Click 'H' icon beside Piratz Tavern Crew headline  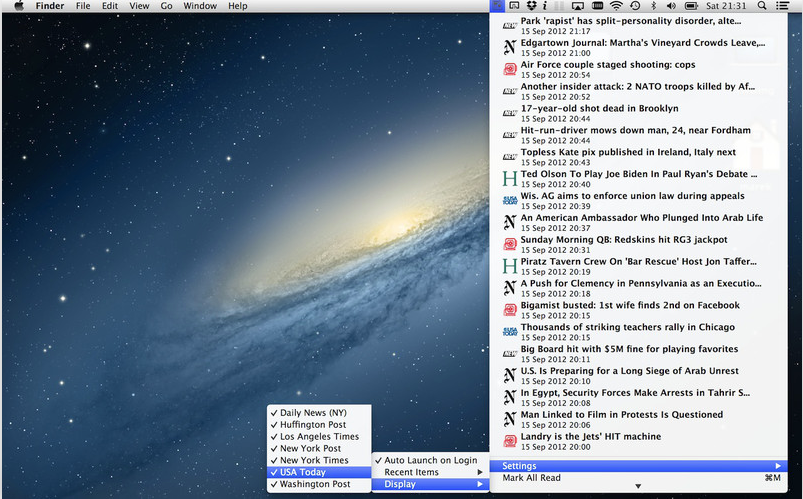point(510,266)
